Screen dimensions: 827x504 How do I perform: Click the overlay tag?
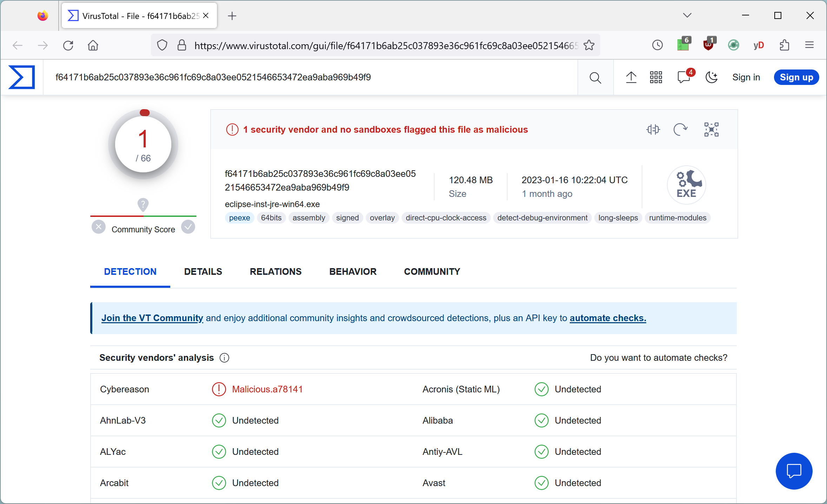click(382, 218)
